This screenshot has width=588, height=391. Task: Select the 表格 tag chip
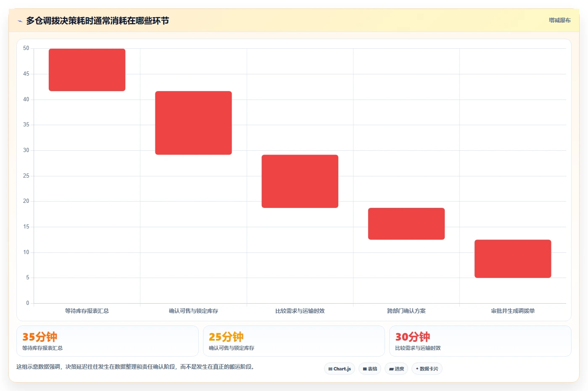point(370,369)
